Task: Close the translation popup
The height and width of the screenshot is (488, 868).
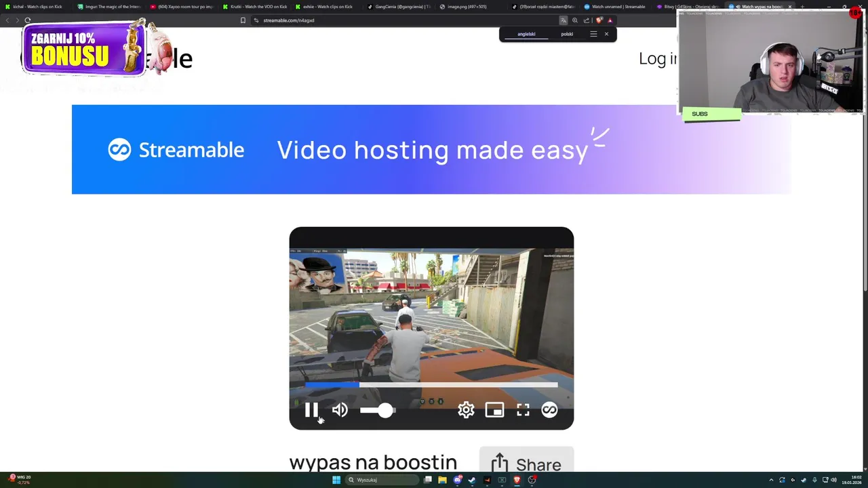Action: click(606, 34)
